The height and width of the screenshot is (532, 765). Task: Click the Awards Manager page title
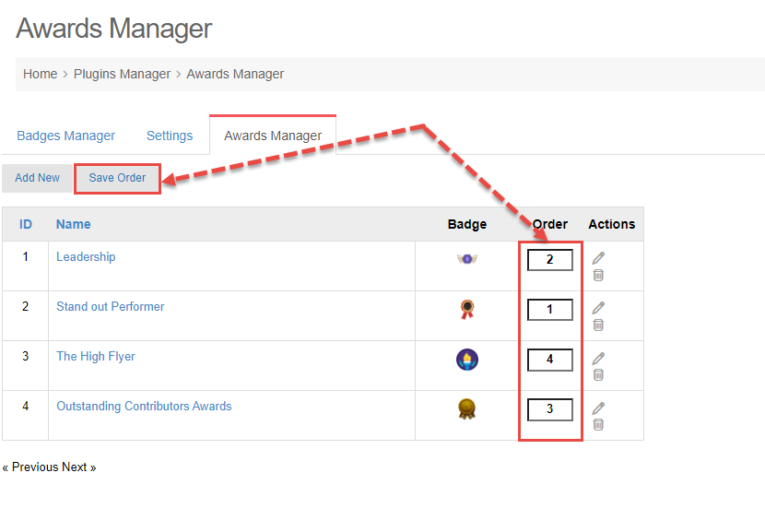point(113,29)
